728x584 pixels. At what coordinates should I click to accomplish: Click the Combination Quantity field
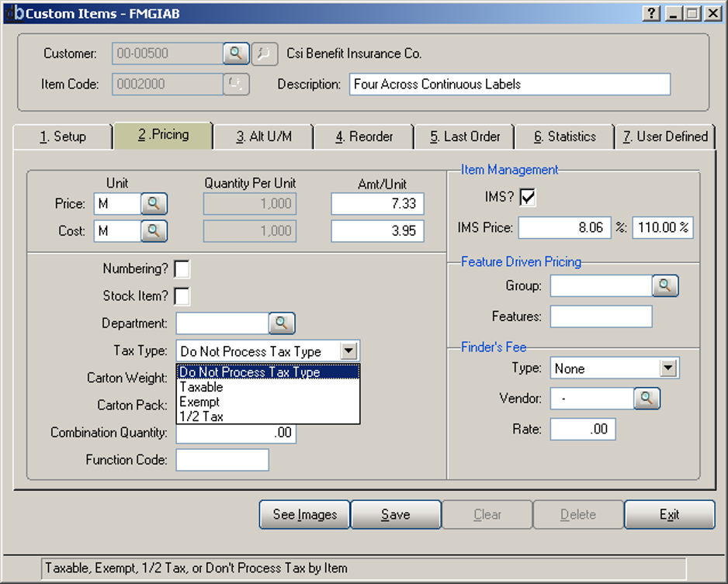(236, 433)
